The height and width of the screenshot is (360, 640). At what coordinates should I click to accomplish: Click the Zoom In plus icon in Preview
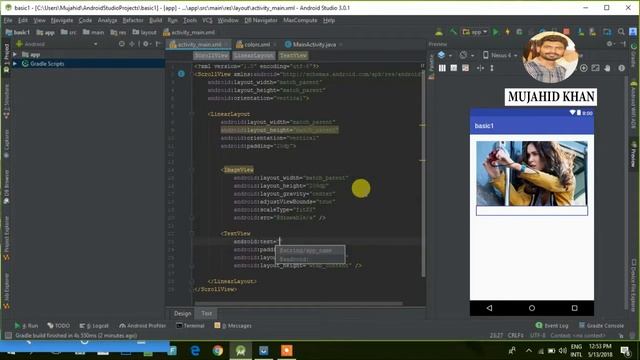[584, 68]
